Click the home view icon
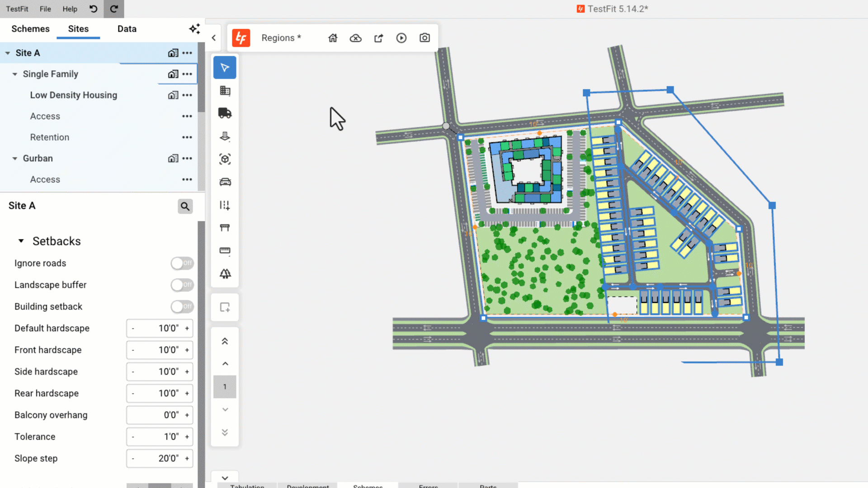This screenshot has width=868, height=488. [x=333, y=38]
